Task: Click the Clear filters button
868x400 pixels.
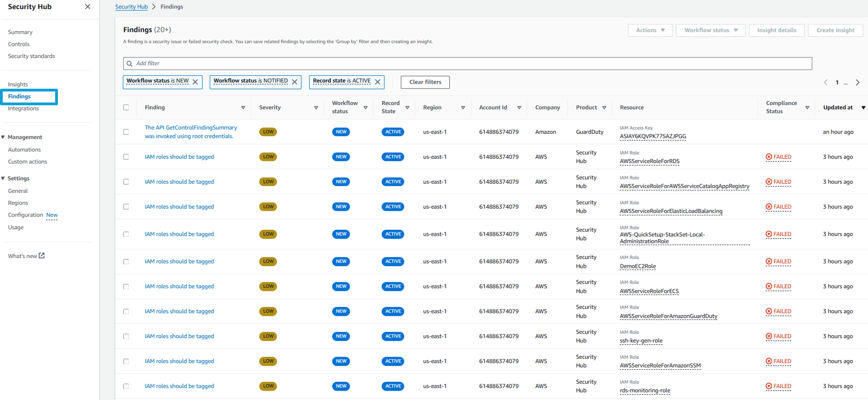Action: tap(425, 82)
